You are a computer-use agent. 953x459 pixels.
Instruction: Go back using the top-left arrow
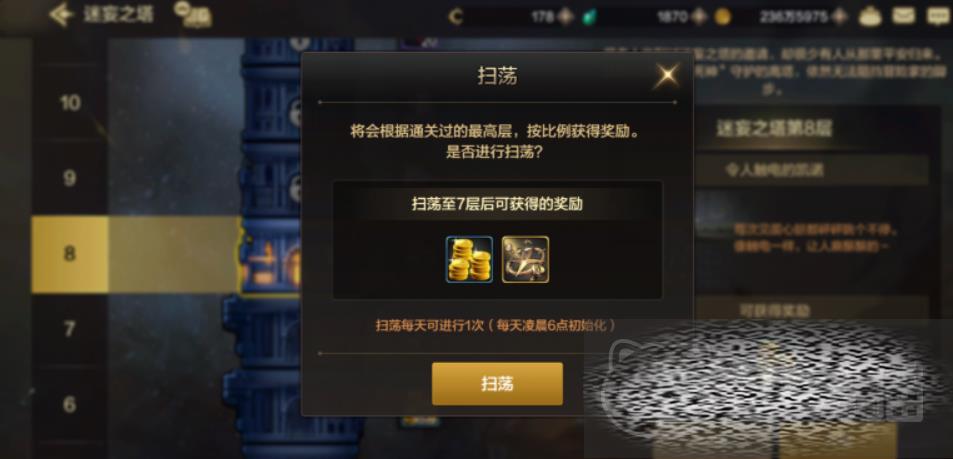pyautogui.click(x=61, y=15)
